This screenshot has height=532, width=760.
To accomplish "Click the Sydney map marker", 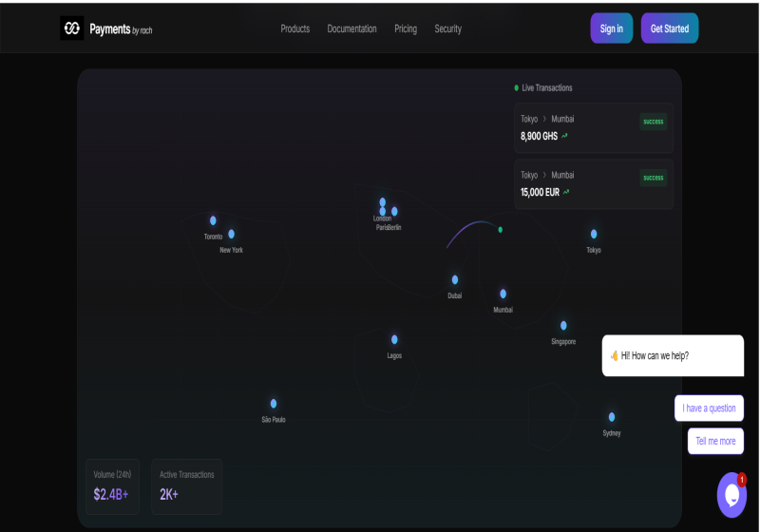I will [612, 417].
